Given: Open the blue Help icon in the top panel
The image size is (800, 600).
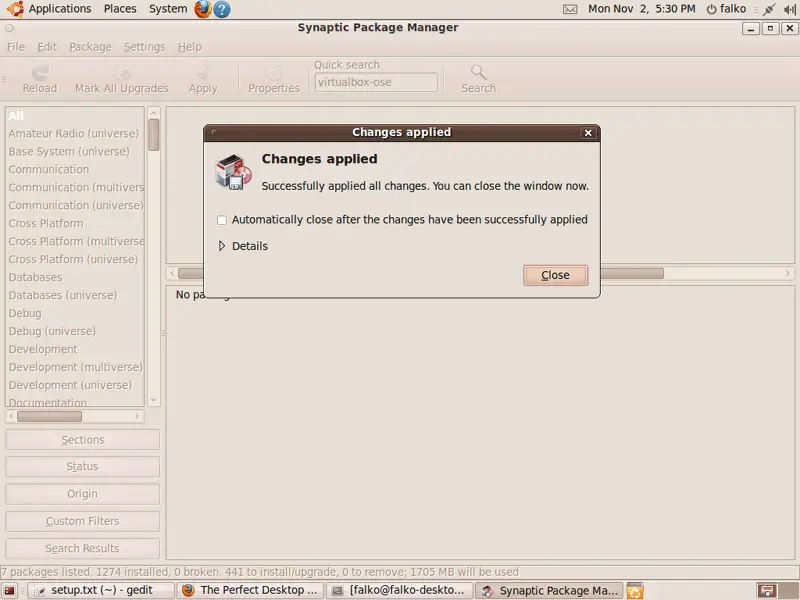Looking at the screenshot, I should (221, 9).
